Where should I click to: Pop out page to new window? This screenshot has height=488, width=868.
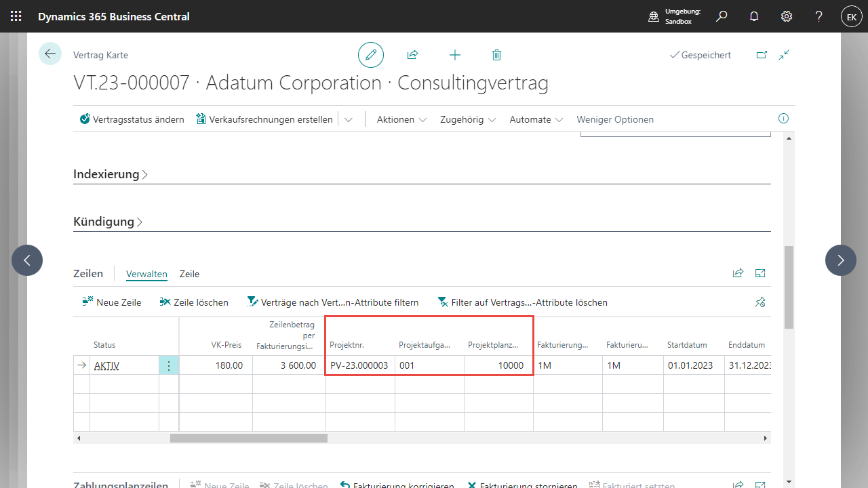pyautogui.click(x=762, y=55)
